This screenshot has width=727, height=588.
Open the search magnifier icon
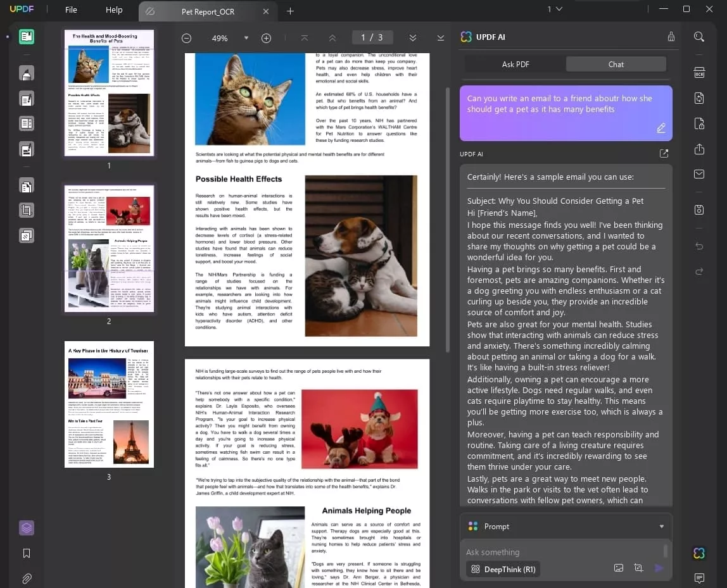pos(699,37)
